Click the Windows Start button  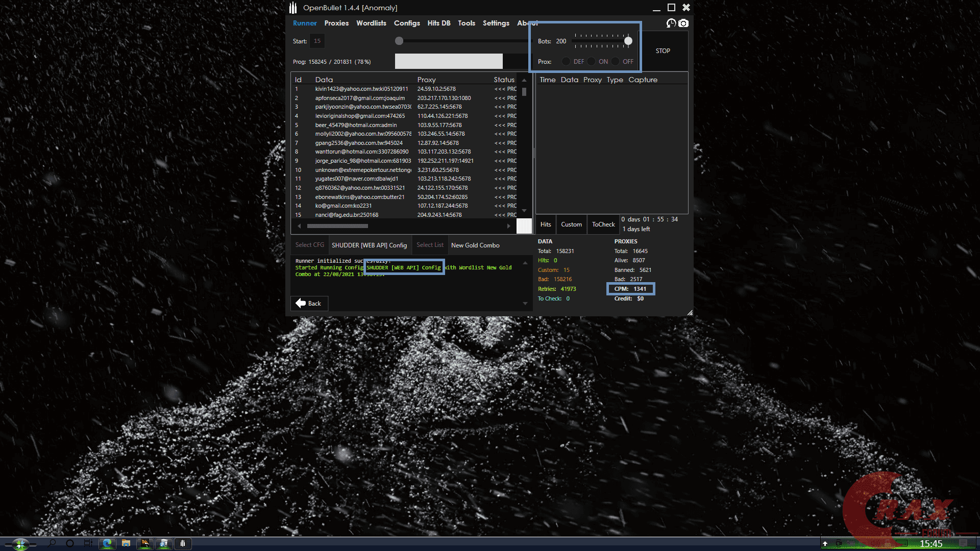click(x=20, y=544)
